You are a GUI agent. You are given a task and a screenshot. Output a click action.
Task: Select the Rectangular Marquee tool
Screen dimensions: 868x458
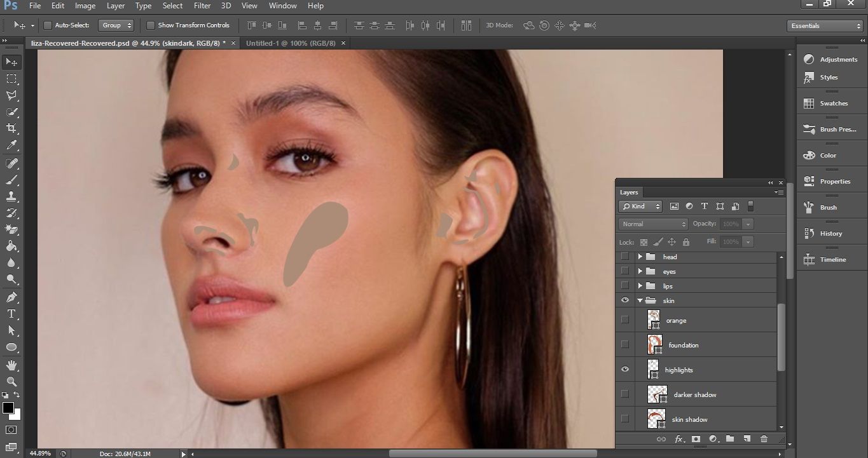[x=11, y=79]
